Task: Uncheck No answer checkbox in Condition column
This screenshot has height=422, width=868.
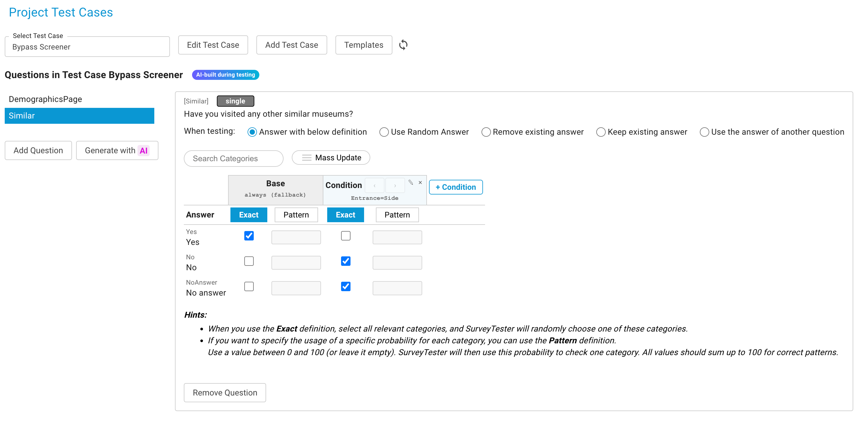Action: pos(346,286)
